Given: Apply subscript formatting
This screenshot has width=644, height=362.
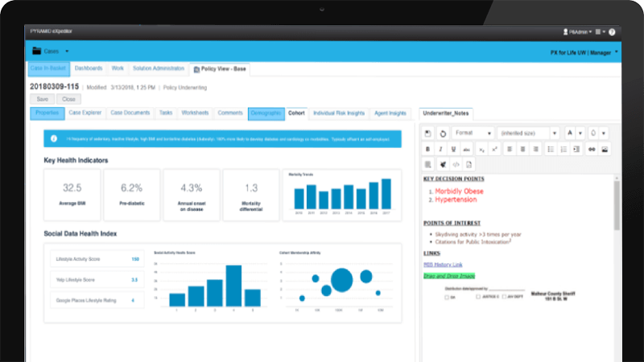Looking at the screenshot, I should 481,150.
